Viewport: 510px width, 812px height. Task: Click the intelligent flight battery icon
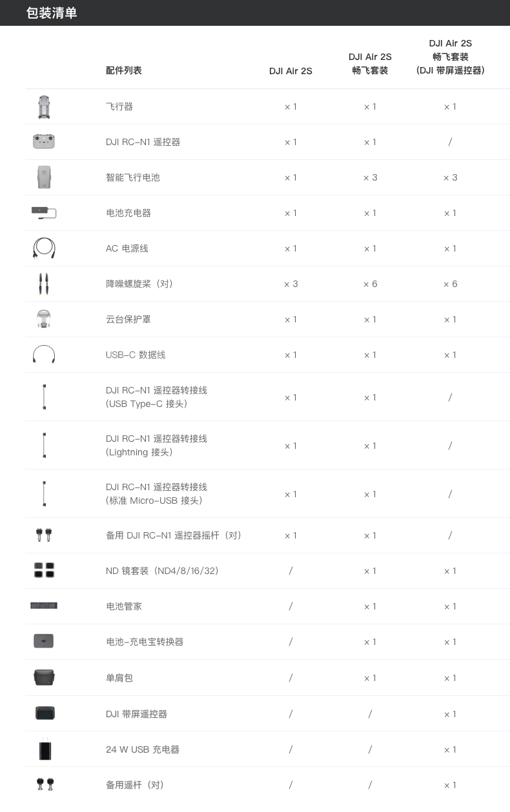click(x=44, y=177)
